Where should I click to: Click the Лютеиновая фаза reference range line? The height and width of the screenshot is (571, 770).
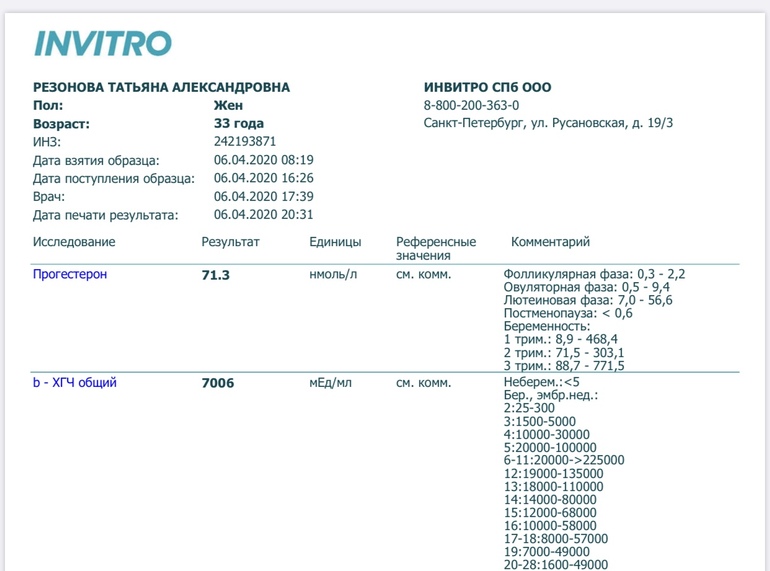(x=588, y=300)
